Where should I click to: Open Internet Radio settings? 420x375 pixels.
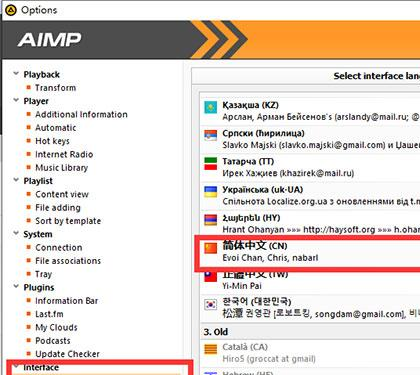pyautogui.click(x=64, y=154)
